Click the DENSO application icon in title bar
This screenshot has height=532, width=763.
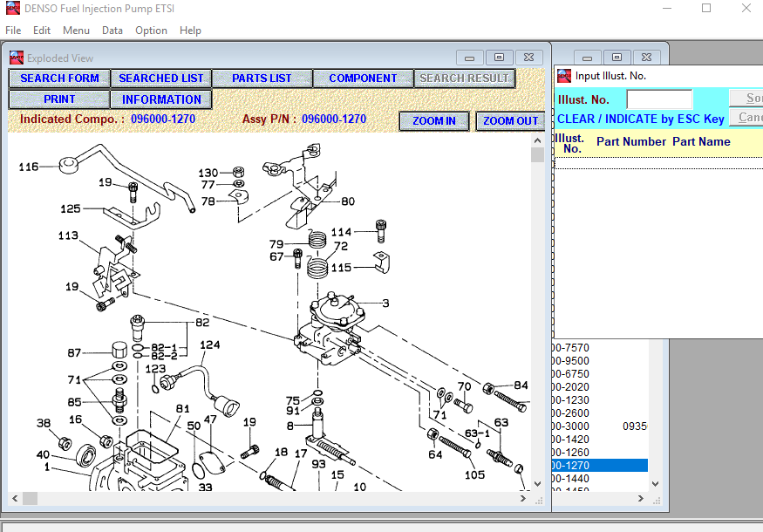pos(13,8)
